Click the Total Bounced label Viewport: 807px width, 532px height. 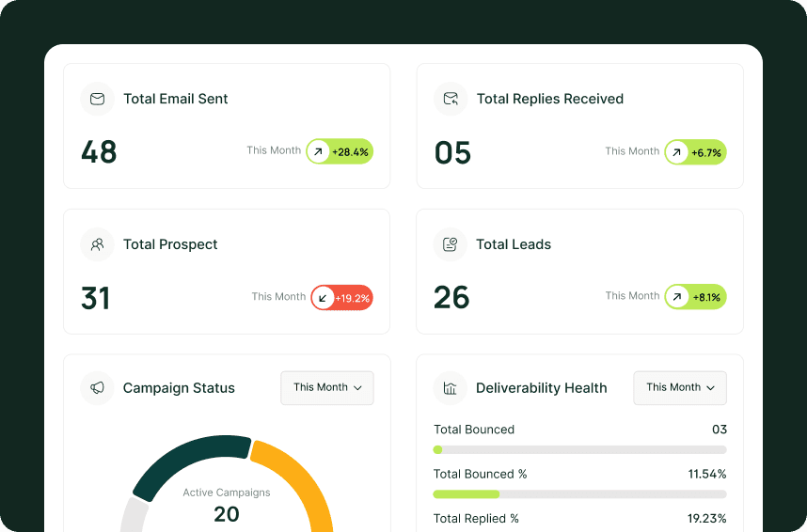pyautogui.click(x=474, y=430)
